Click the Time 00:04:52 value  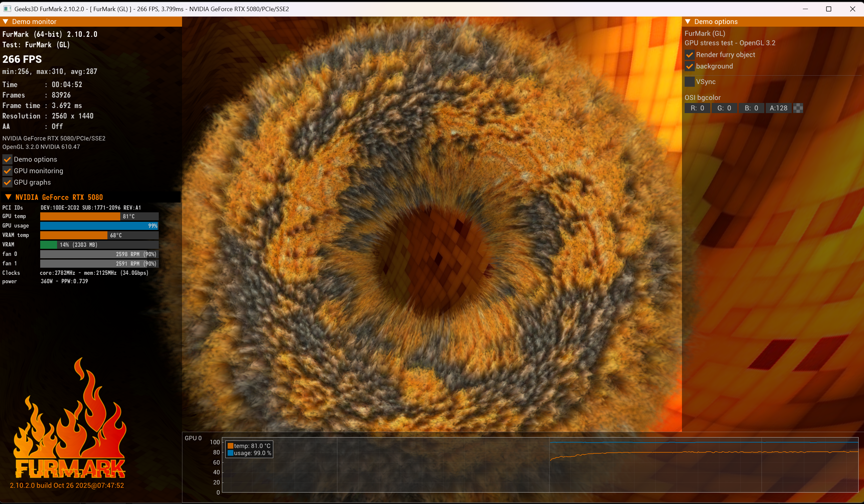click(x=67, y=85)
